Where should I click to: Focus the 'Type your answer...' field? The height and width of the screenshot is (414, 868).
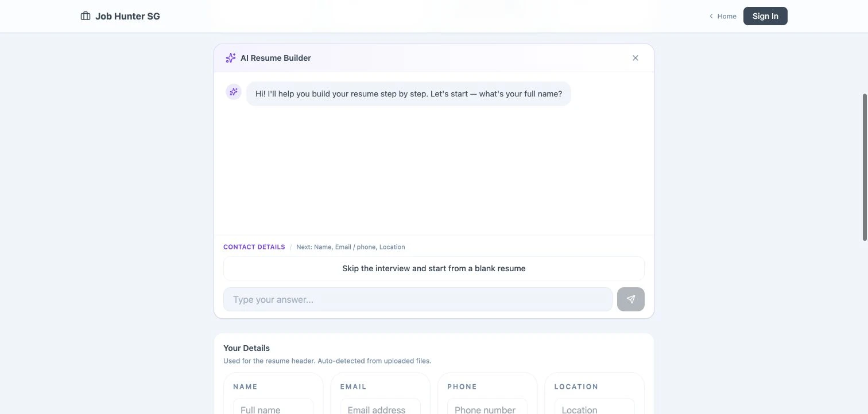pos(418,299)
